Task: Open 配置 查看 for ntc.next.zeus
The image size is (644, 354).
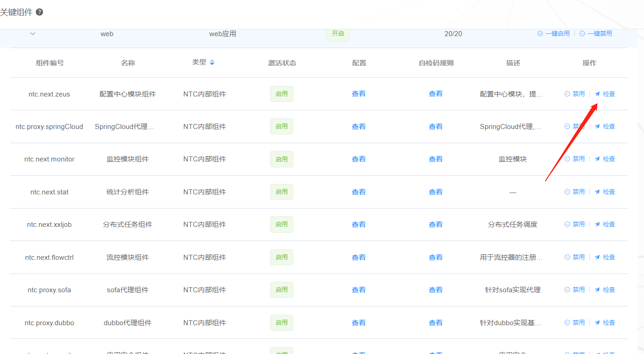Action: click(x=359, y=94)
